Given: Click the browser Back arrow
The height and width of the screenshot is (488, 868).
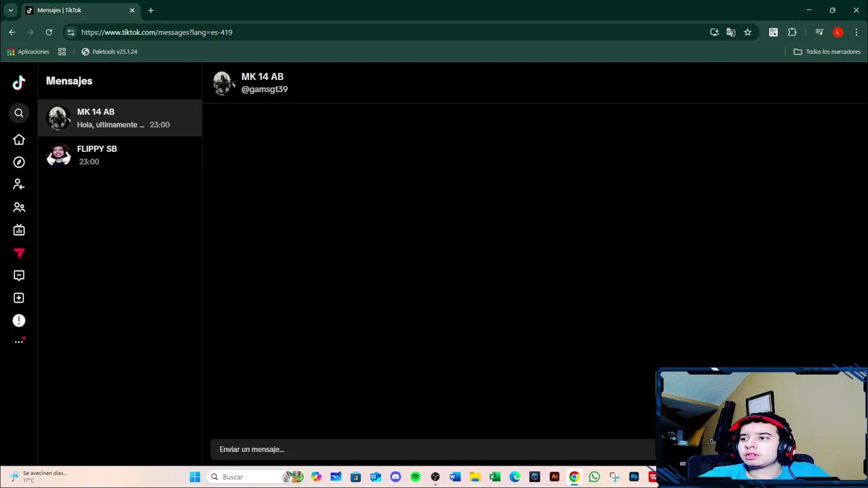Looking at the screenshot, I should [12, 32].
